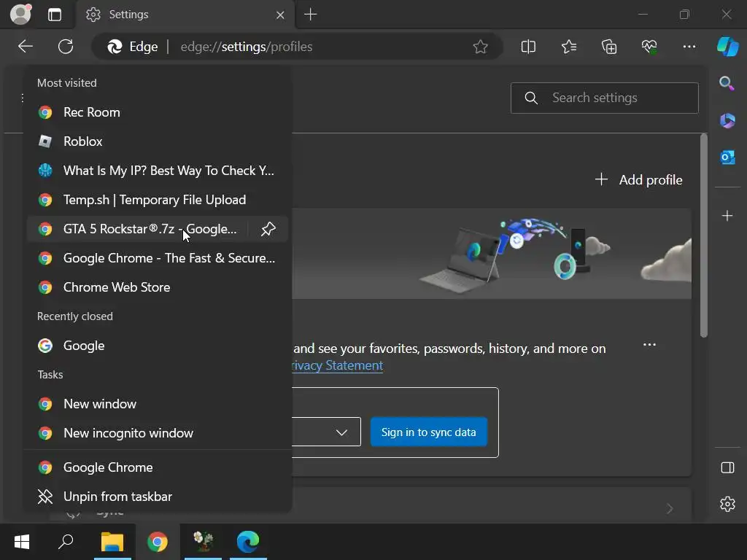Open the Collections icon

pos(609,47)
